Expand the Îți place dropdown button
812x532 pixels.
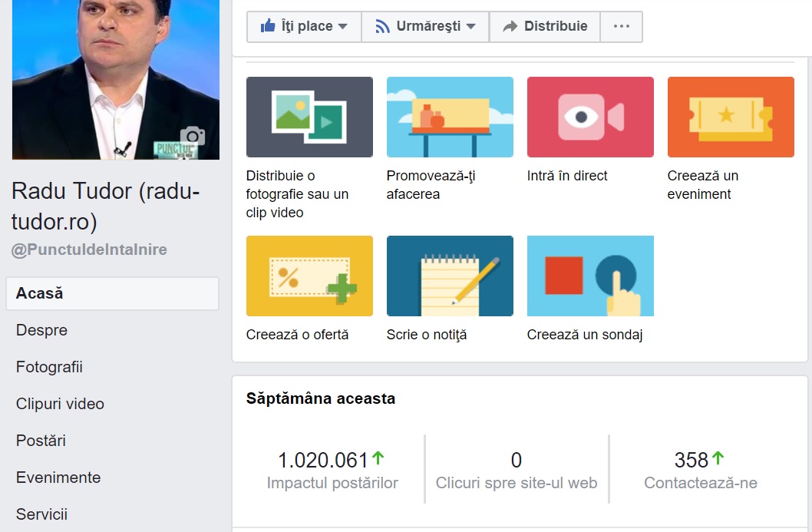click(x=304, y=26)
